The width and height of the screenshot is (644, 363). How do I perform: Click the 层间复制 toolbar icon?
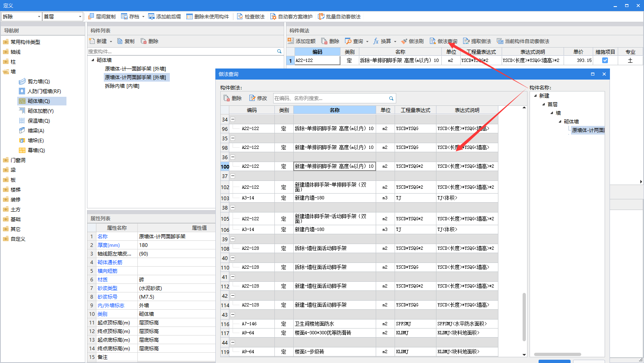pos(91,16)
